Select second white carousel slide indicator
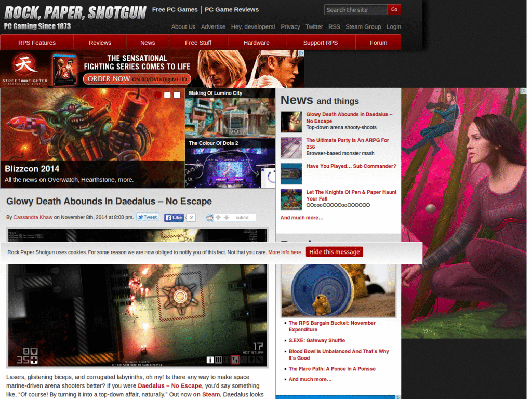Viewport: 532px width, 399px height. pyautogui.click(x=167, y=95)
